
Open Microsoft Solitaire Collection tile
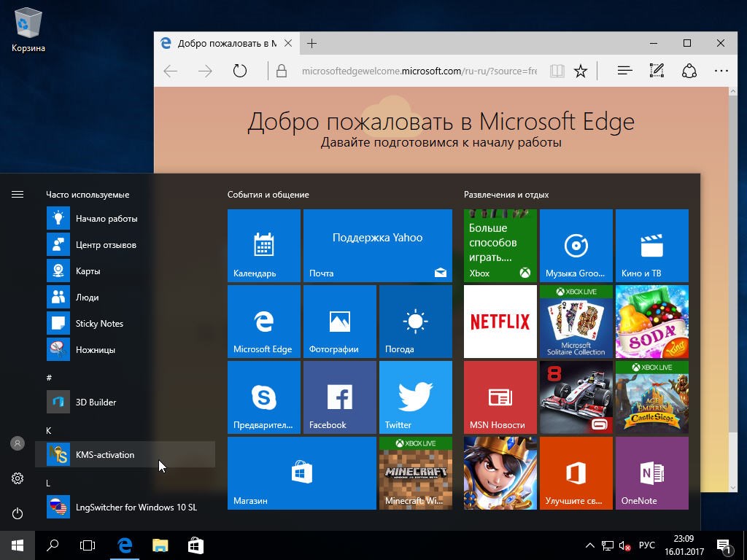point(576,322)
